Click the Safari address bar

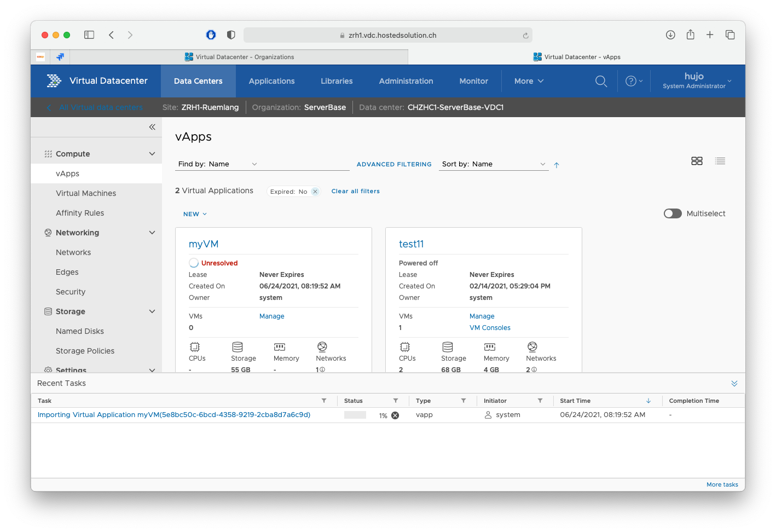coord(387,35)
